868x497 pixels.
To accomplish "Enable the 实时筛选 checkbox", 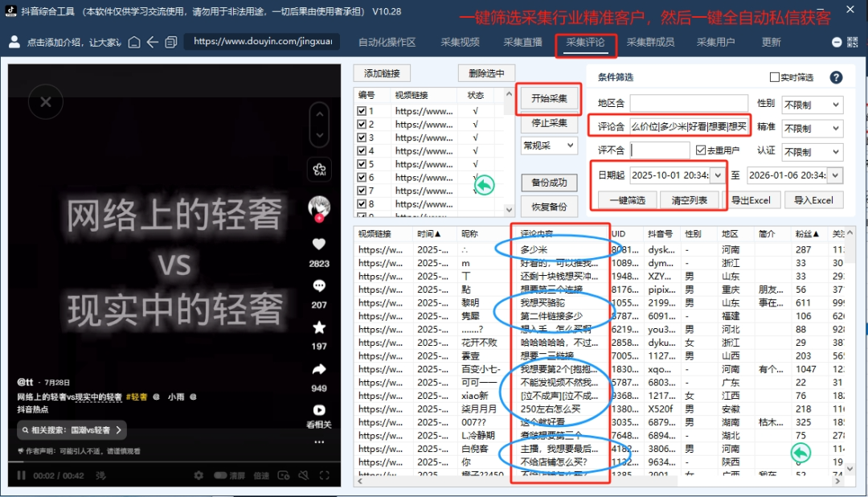I will (775, 77).
